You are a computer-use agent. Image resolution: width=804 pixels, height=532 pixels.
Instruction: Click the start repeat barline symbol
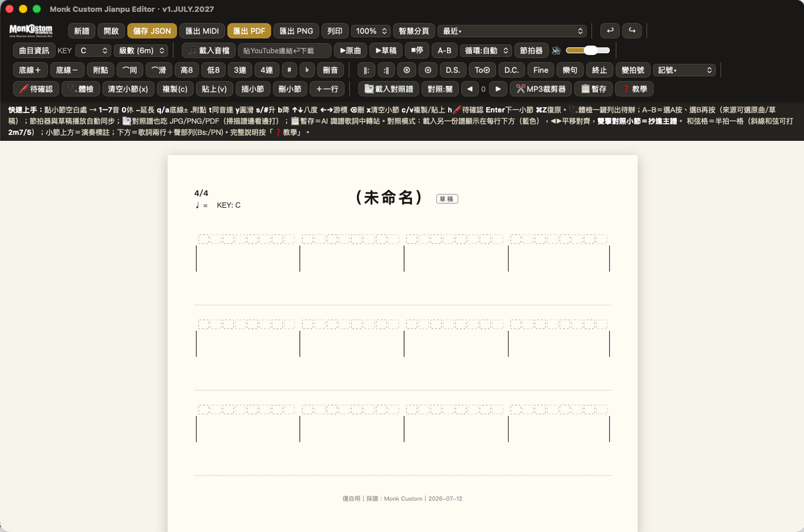coord(366,70)
